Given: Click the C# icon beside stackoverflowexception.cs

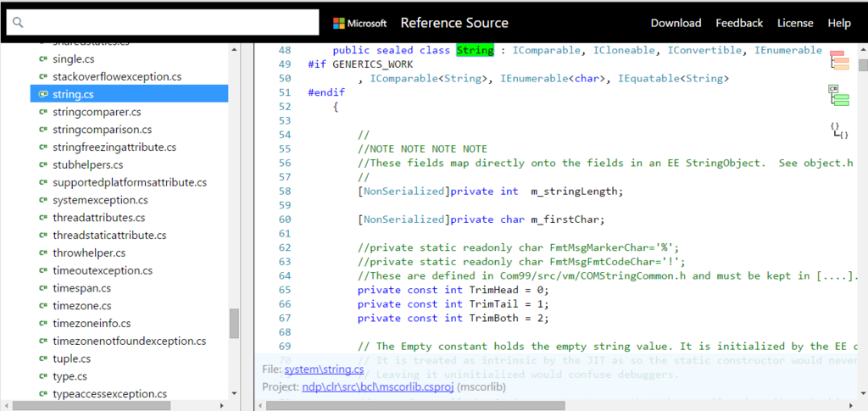Looking at the screenshot, I should tap(42, 77).
